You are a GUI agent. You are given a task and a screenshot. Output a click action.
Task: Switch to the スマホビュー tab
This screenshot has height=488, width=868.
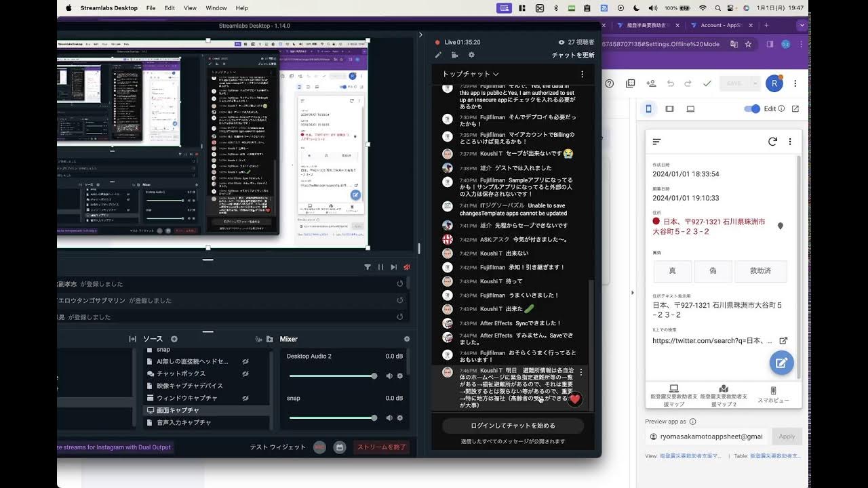click(x=773, y=393)
